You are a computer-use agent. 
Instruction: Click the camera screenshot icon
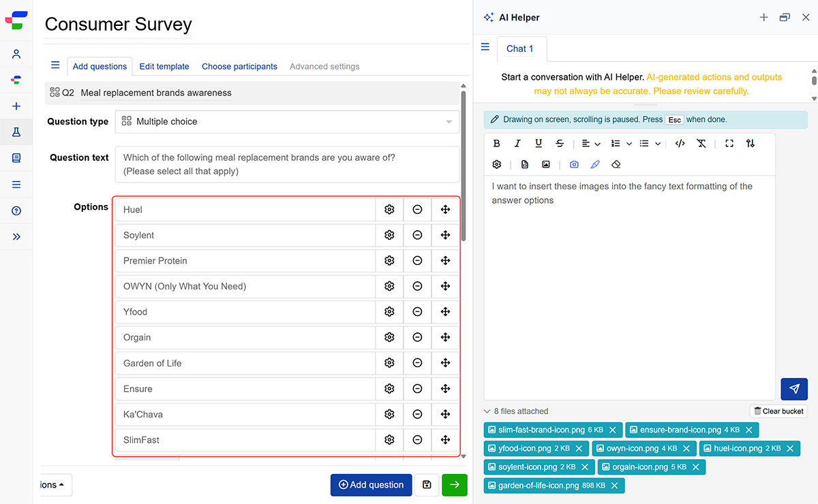click(x=574, y=165)
